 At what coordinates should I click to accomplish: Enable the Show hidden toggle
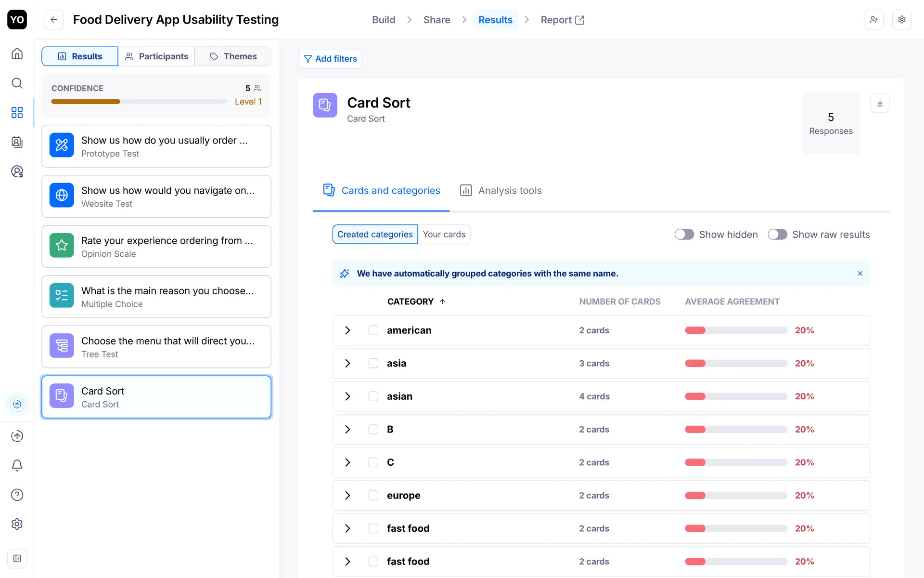coord(684,235)
